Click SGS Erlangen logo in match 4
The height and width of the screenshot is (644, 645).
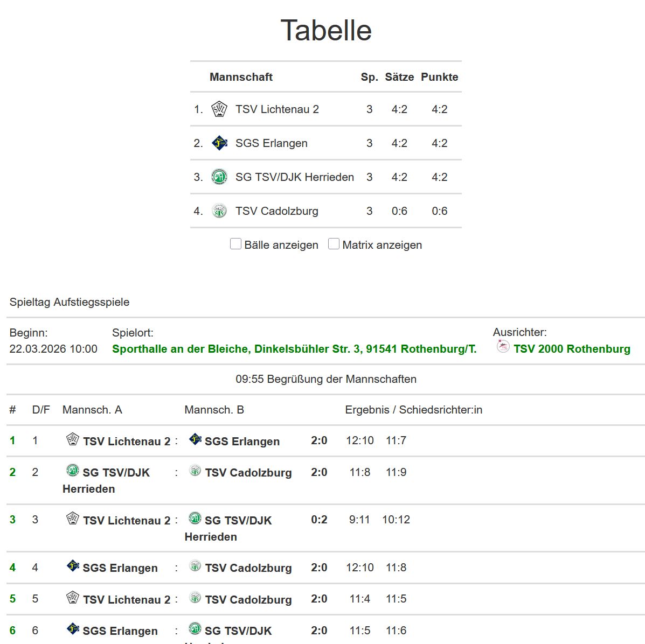click(x=73, y=566)
